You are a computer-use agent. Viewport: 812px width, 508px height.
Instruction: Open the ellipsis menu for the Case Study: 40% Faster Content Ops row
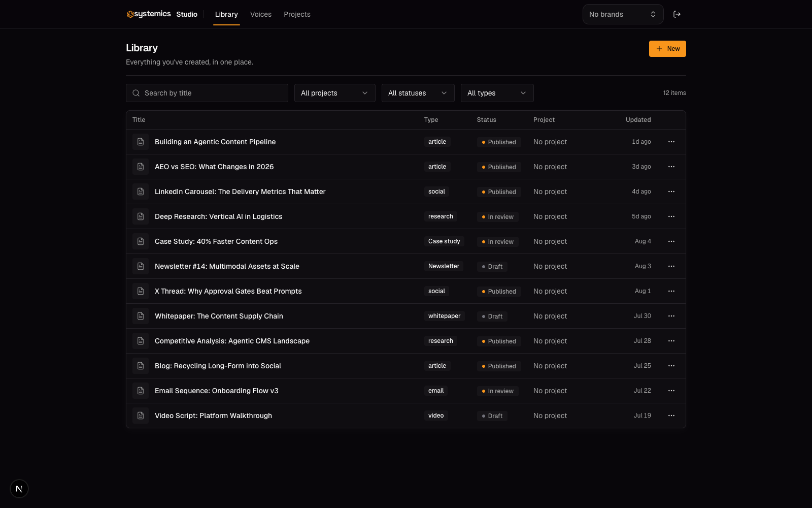[x=671, y=241]
